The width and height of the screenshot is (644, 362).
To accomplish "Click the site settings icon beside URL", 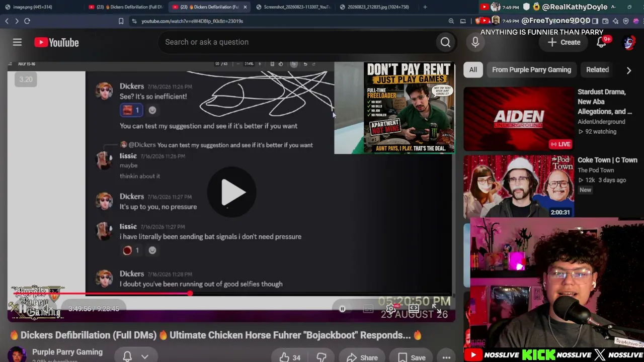I will pyautogui.click(x=134, y=21).
